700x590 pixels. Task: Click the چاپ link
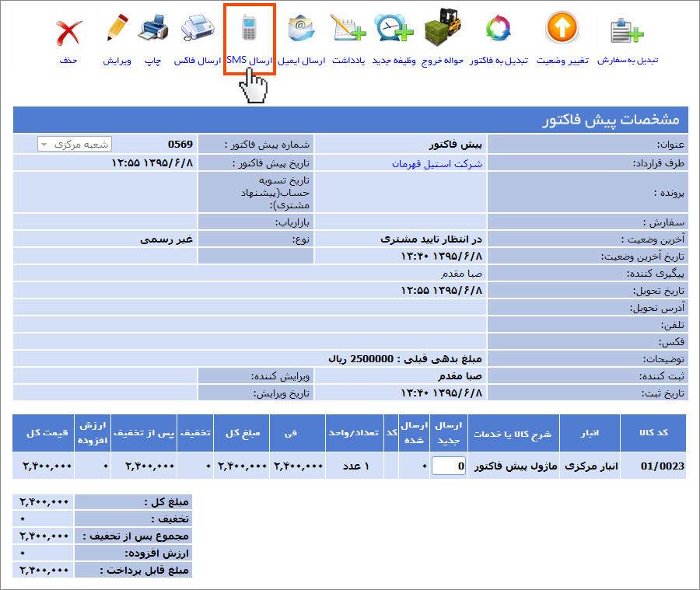click(x=152, y=61)
